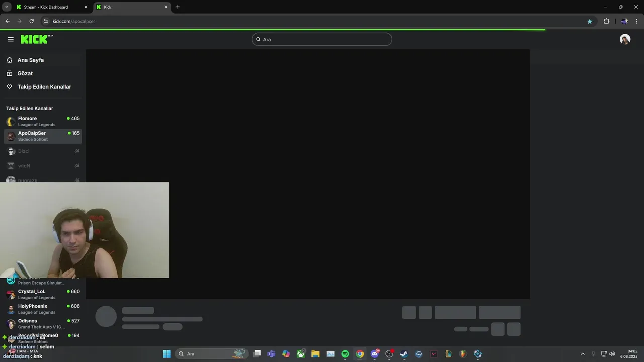
Task: Open File Explorer from taskbar
Action: [x=315, y=354]
